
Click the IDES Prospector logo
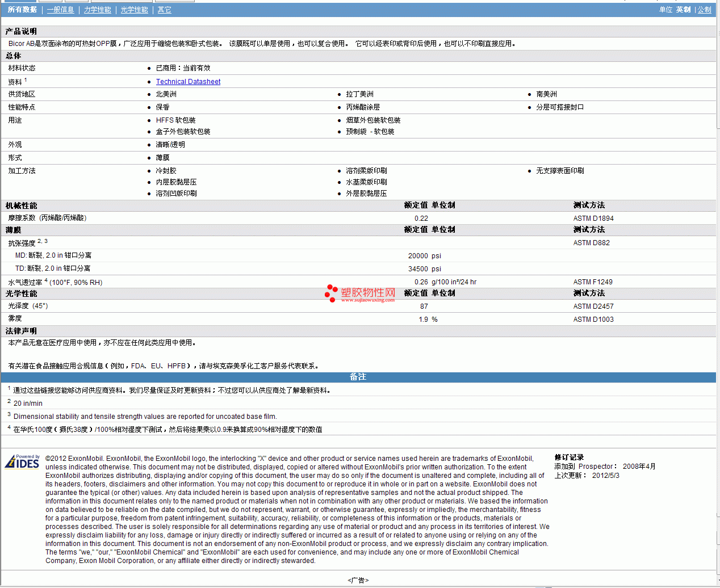pyautogui.click(x=23, y=461)
